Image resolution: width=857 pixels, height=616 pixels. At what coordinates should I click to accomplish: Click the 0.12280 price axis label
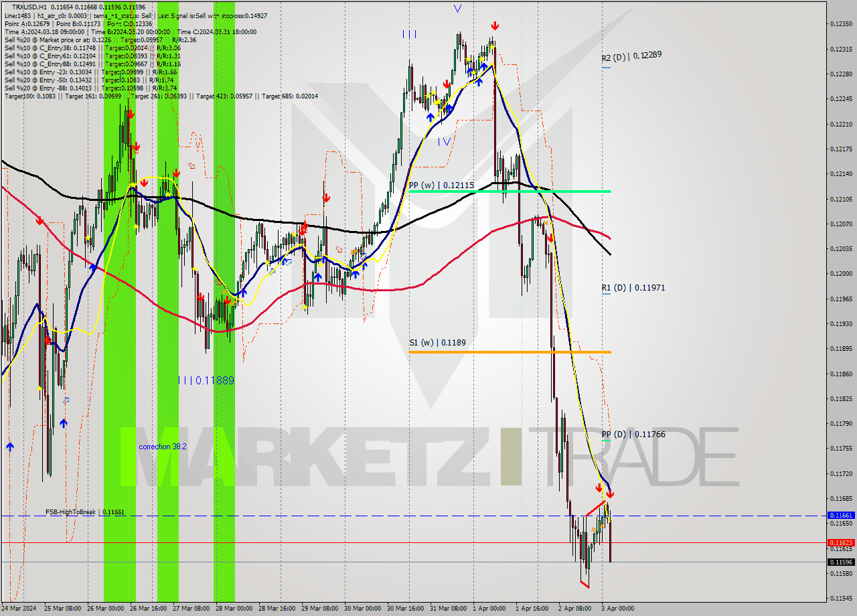[842, 74]
